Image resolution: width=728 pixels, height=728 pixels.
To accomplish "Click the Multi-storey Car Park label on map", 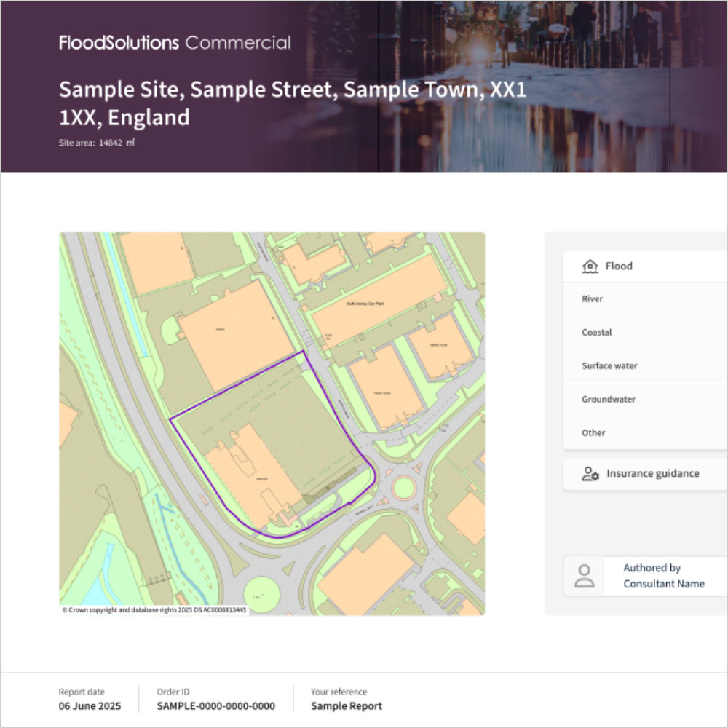I will pos(365,304).
